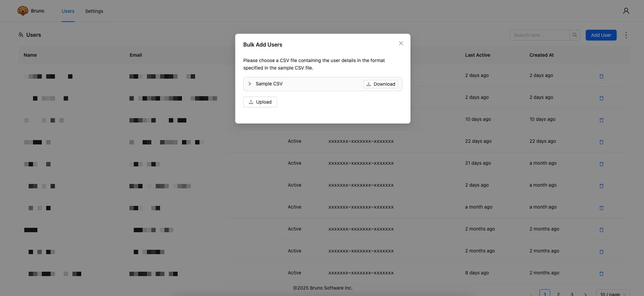This screenshot has width=644, height=296.
Task: Open the 10 / page dropdown
Action: (x=612, y=294)
